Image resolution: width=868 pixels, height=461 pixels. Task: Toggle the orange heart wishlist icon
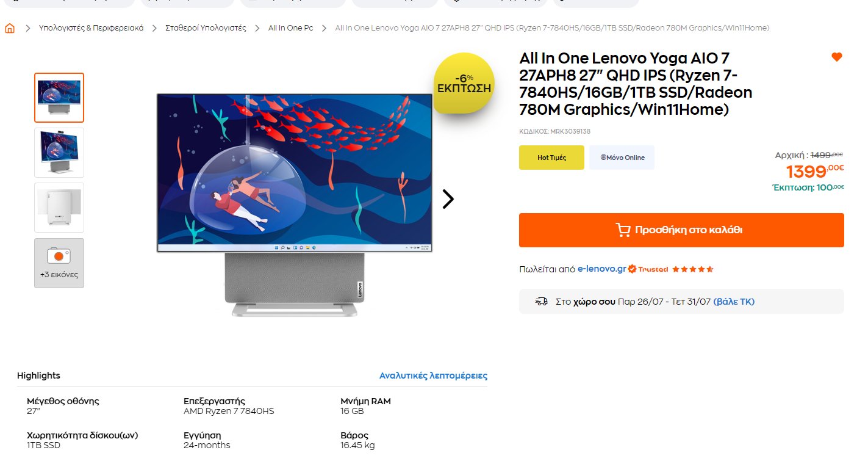[837, 57]
